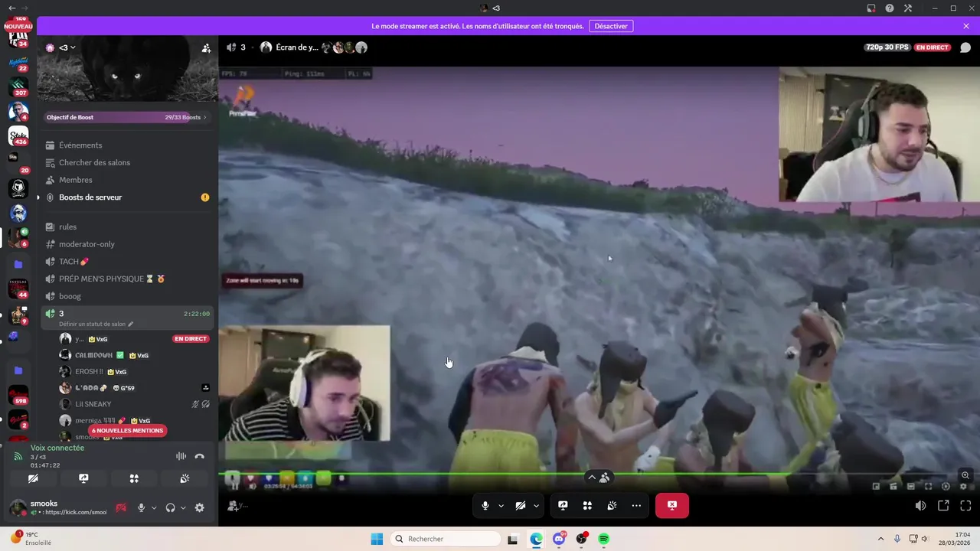Mute microphone in user panel

point(141,507)
